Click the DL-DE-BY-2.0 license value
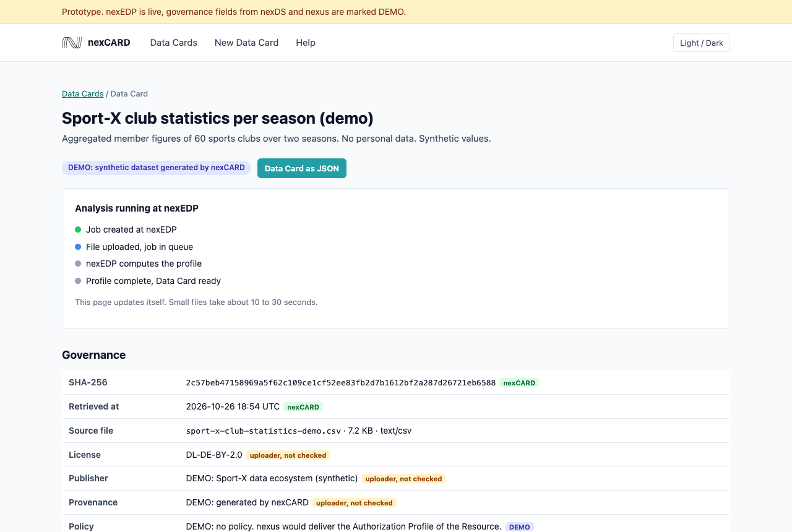 [214, 455]
